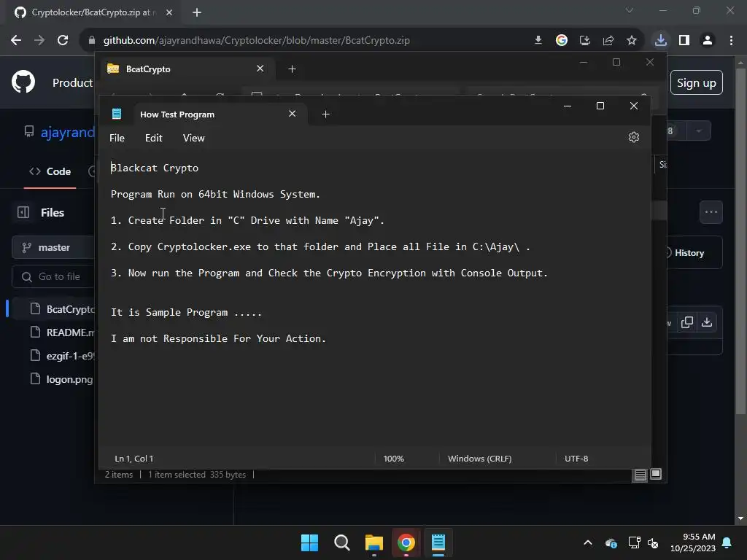This screenshot has height=560, width=747.
Task: Select logon.png file in tree
Action: (62, 379)
